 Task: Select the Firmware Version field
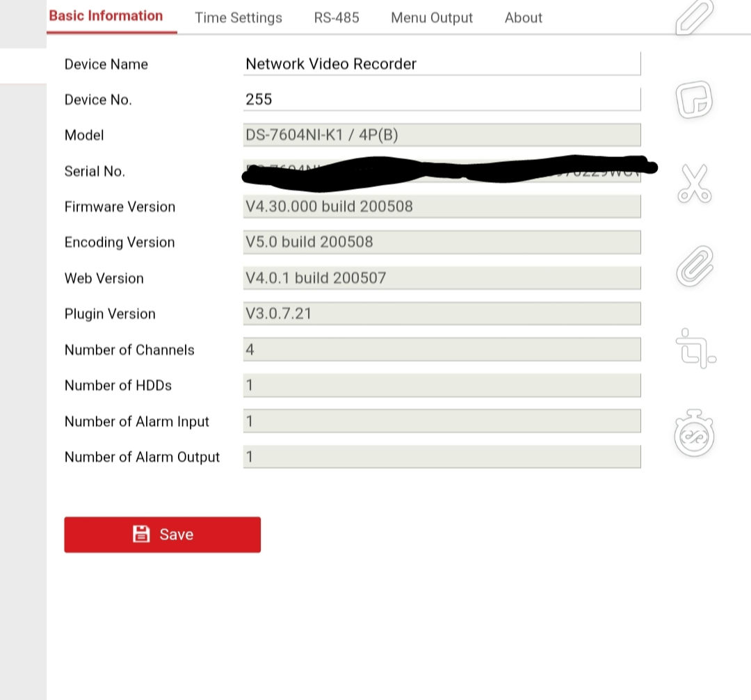[x=442, y=206]
